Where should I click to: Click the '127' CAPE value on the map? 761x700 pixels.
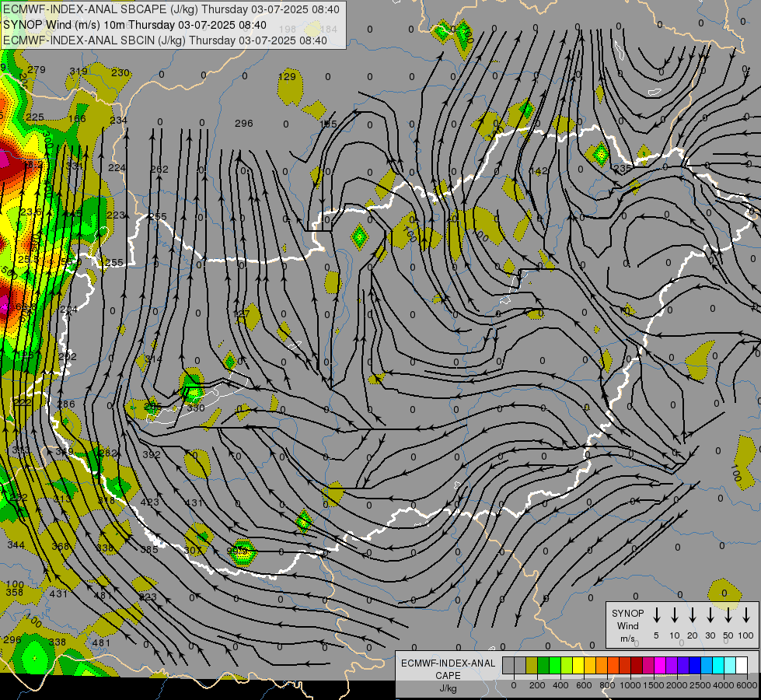[241, 313]
